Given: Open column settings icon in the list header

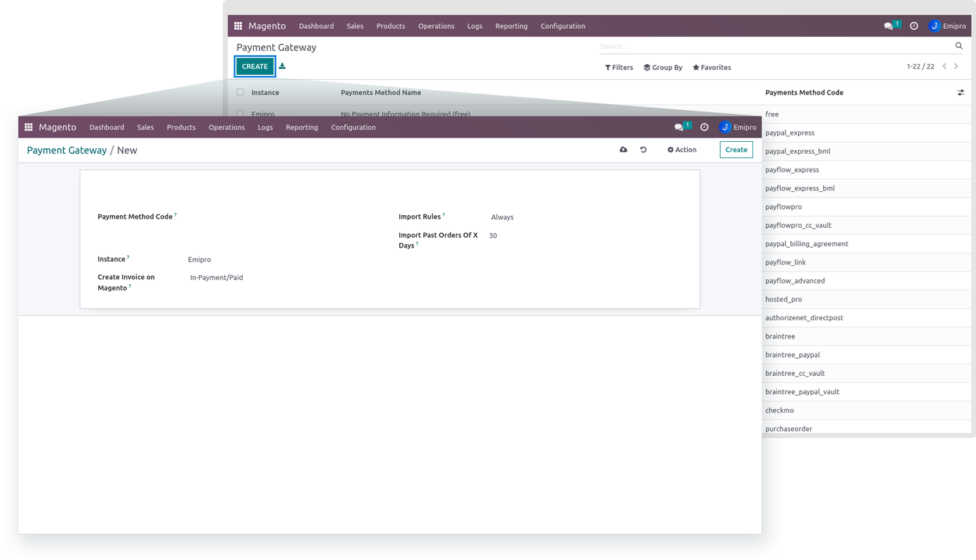Looking at the screenshot, I should tap(960, 92).
